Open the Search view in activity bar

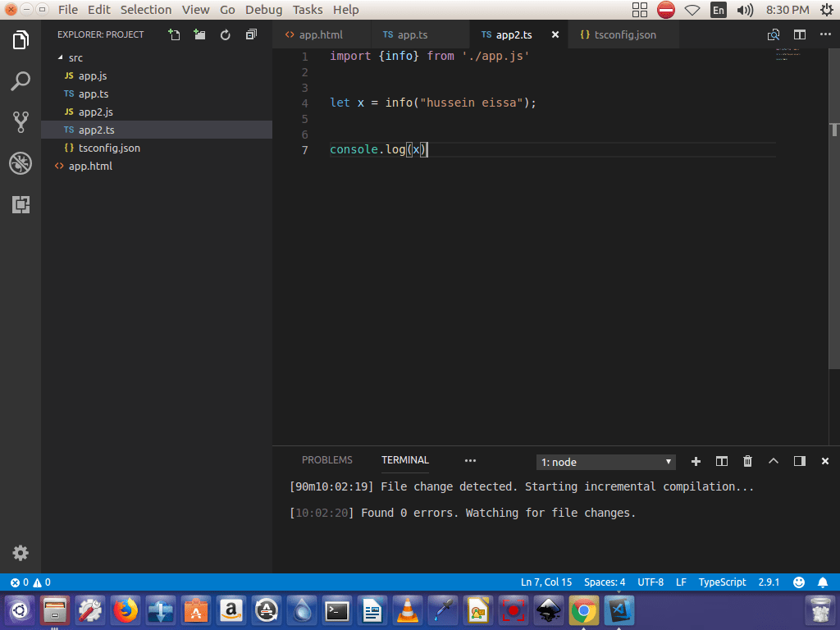coord(21,81)
